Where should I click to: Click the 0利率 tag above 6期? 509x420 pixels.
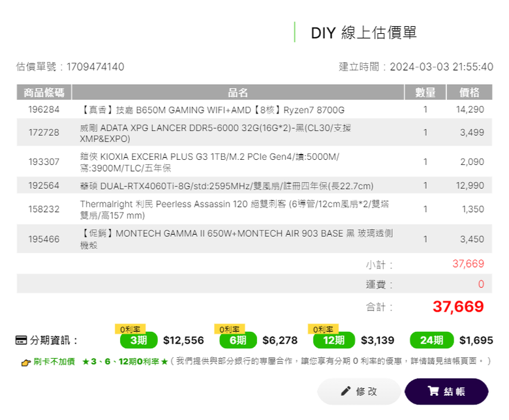tap(230, 329)
